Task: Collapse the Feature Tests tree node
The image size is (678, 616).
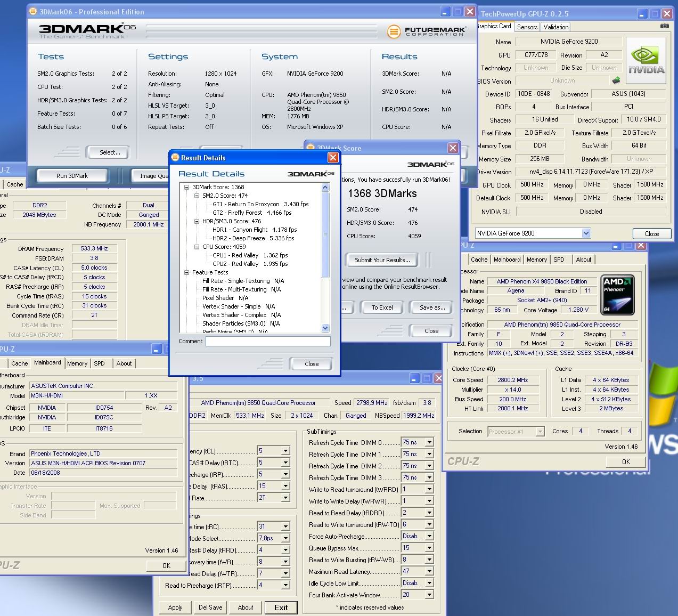Action: [x=187, y=272]
